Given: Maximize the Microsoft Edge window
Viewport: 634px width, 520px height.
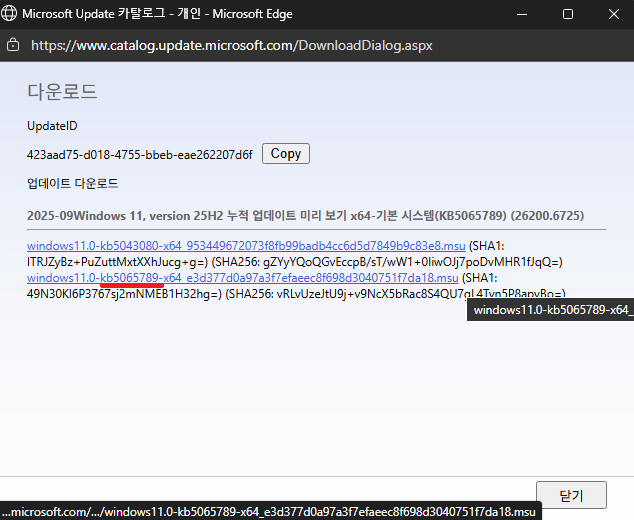Looking at the screenshot, I should [x=568, y=14].
